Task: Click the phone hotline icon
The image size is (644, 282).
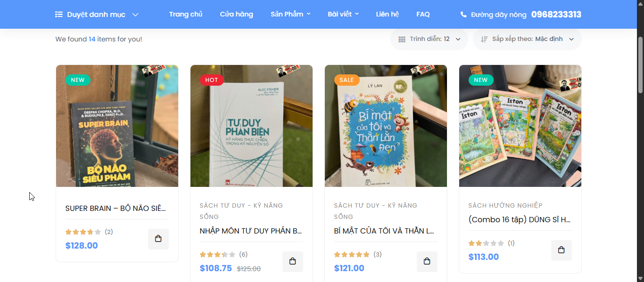Action: coord(463,15)
